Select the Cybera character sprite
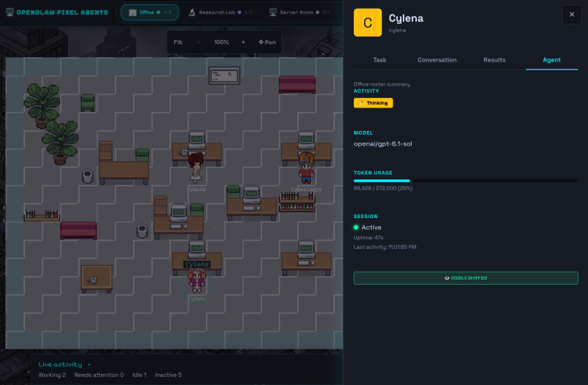 coord(195,168)
